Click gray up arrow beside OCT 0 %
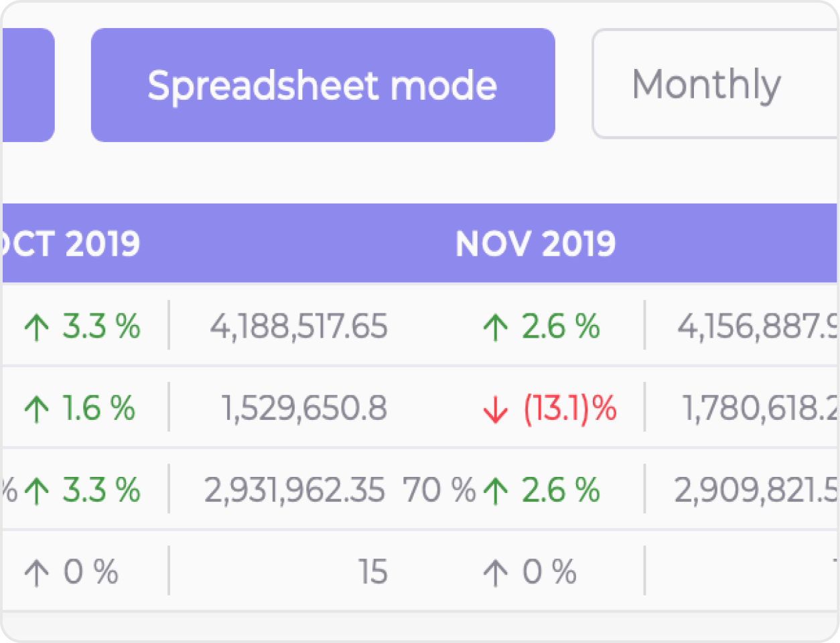Image resolution: width=840 pixels, height=643 pixels. coord(36,573)
